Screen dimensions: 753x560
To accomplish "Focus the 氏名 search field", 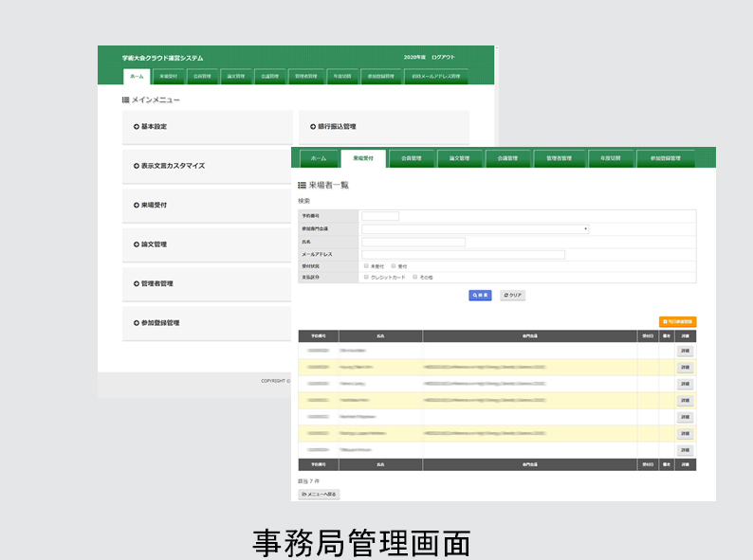I will click(x=413, y=242).
